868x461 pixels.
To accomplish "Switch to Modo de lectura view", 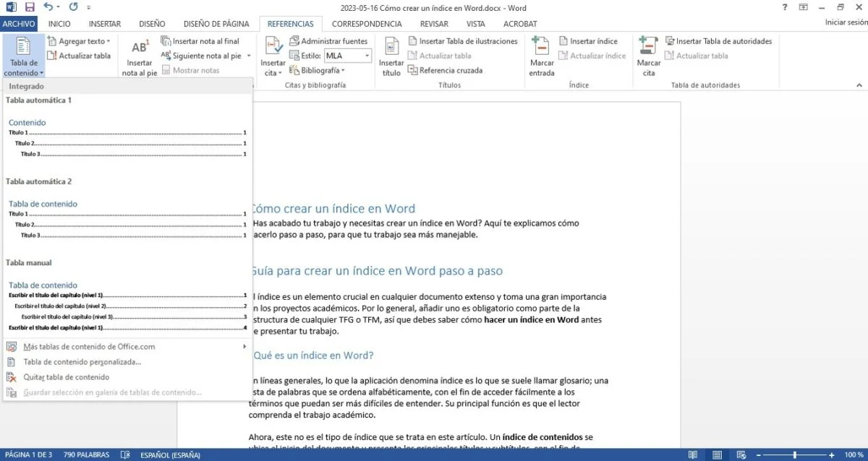I will 692,454.
